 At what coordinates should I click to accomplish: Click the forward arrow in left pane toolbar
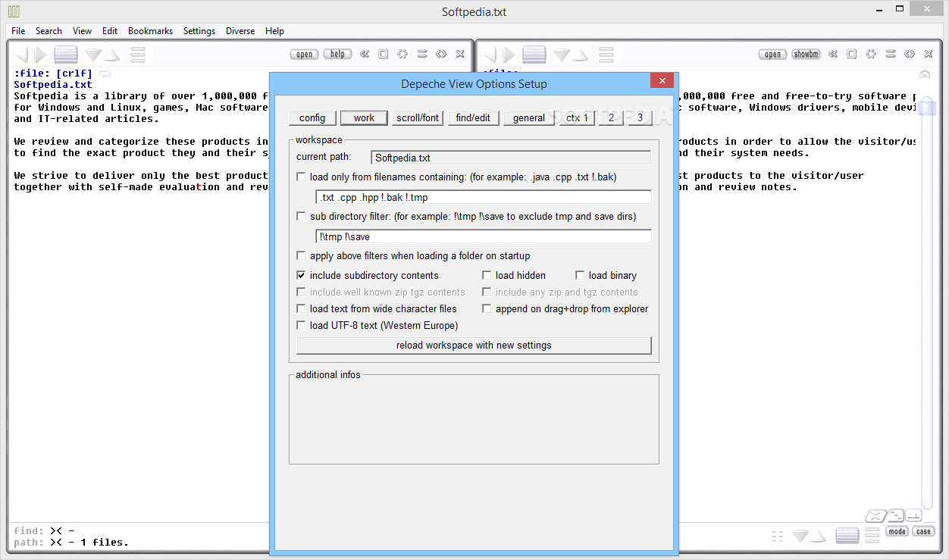coord(41,55)
